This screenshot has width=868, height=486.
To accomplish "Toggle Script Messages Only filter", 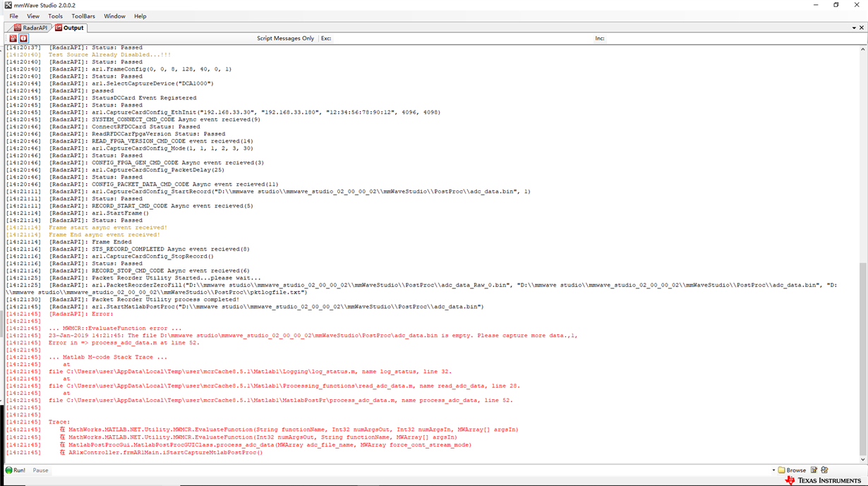I will point(285,38).
